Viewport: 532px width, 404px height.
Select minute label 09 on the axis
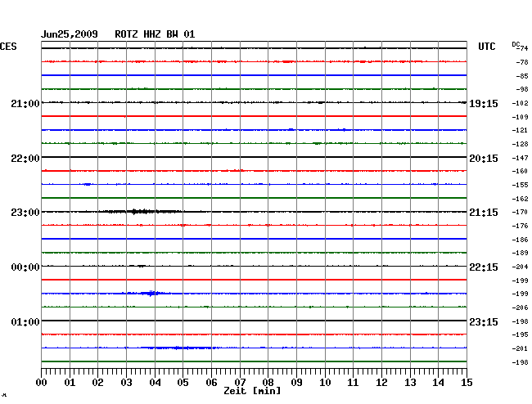tap(296, 383)
